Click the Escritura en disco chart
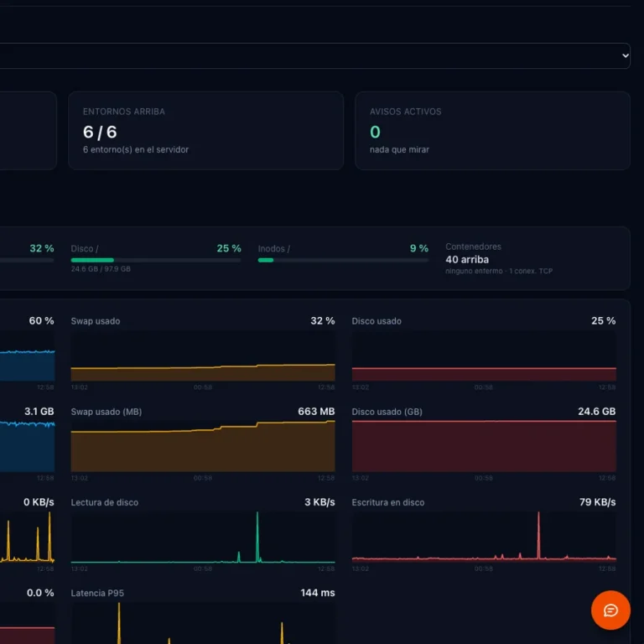This screenshot has width=644, height=644. 484,538
